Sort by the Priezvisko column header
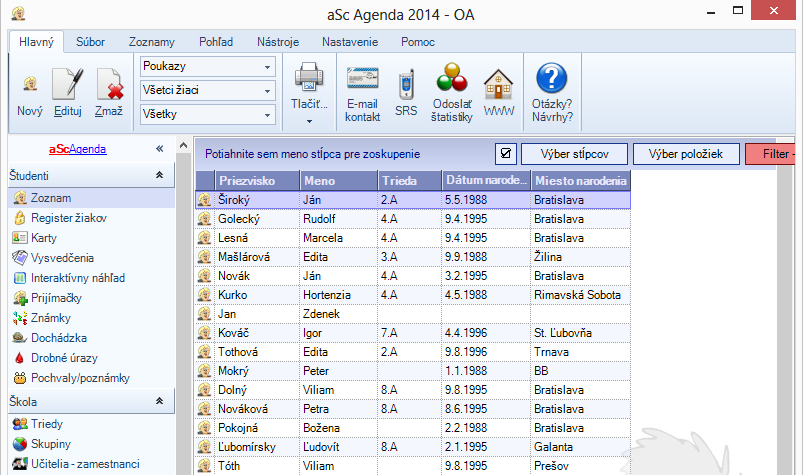The image size is (803, 475). (x=257, y=181)
